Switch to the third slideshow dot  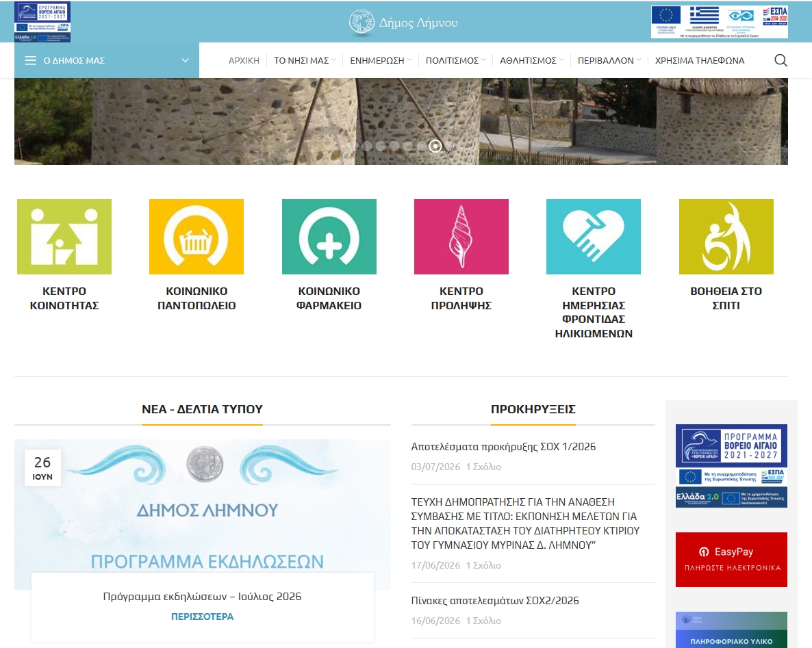pyautogui.click(x=381, y=146)
